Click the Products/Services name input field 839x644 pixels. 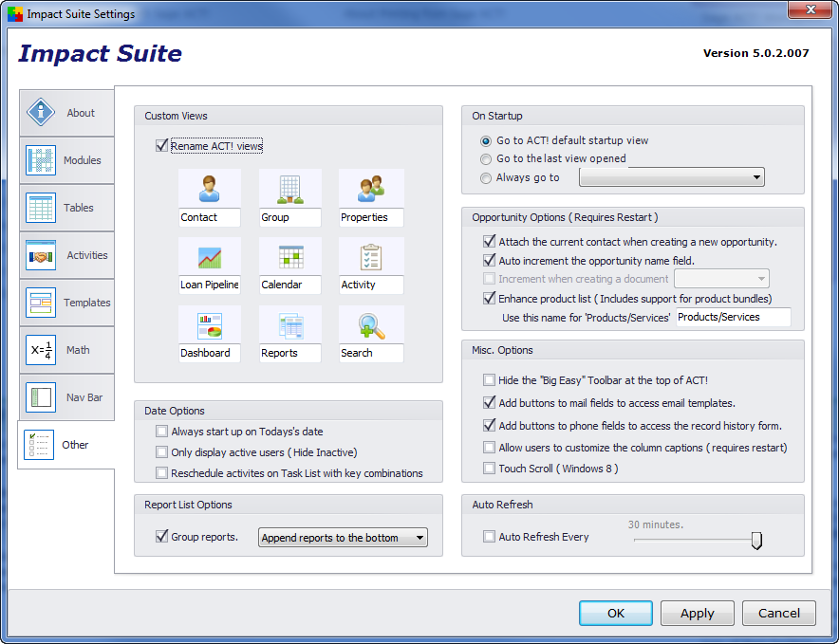point(733,317)
